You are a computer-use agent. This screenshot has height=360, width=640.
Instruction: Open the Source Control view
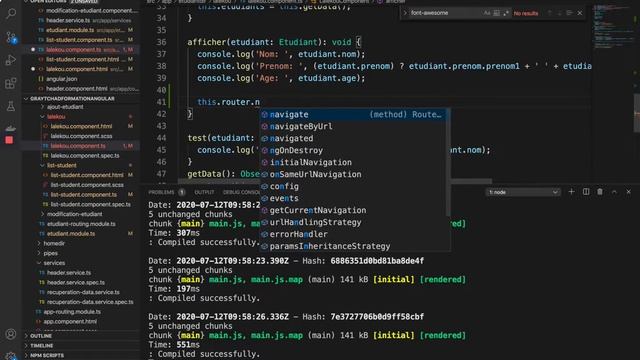[x=11, y=38]
